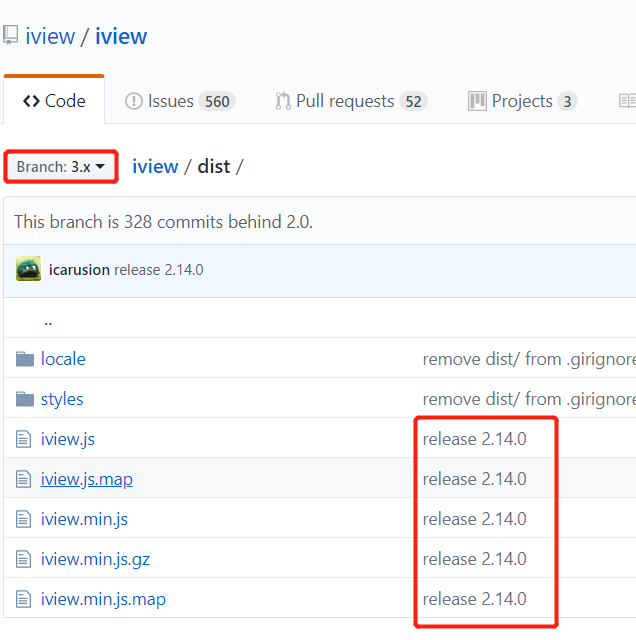Click the locale folder icon
The height and width of the screenshot is (640, 636).
pos(25,359)
